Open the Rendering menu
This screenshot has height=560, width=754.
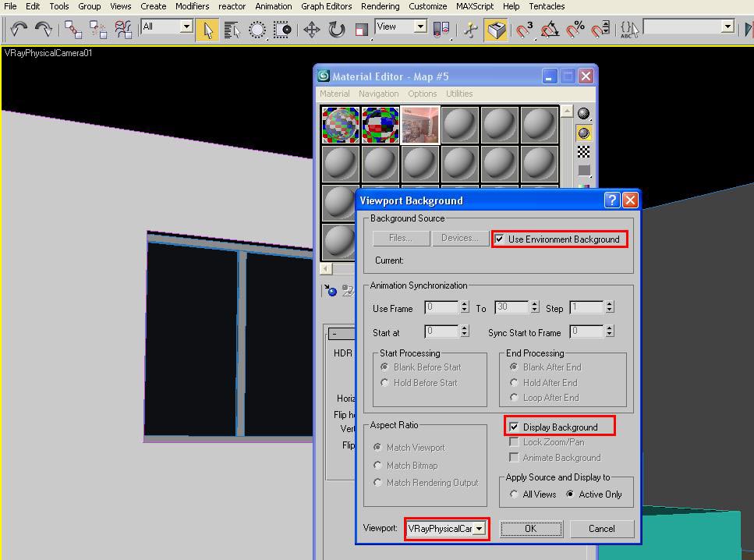point(380,6)
